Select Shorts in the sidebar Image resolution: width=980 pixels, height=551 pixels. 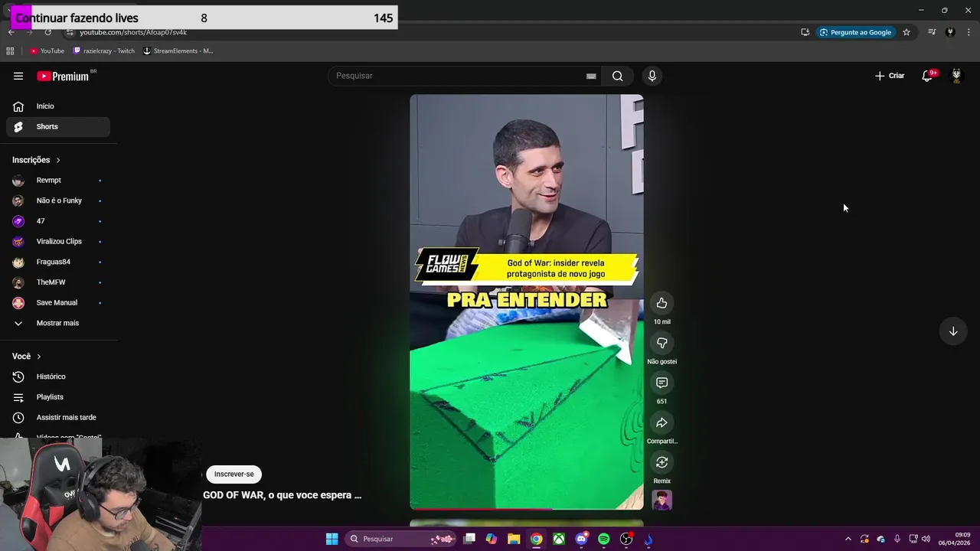pos(58,126)
